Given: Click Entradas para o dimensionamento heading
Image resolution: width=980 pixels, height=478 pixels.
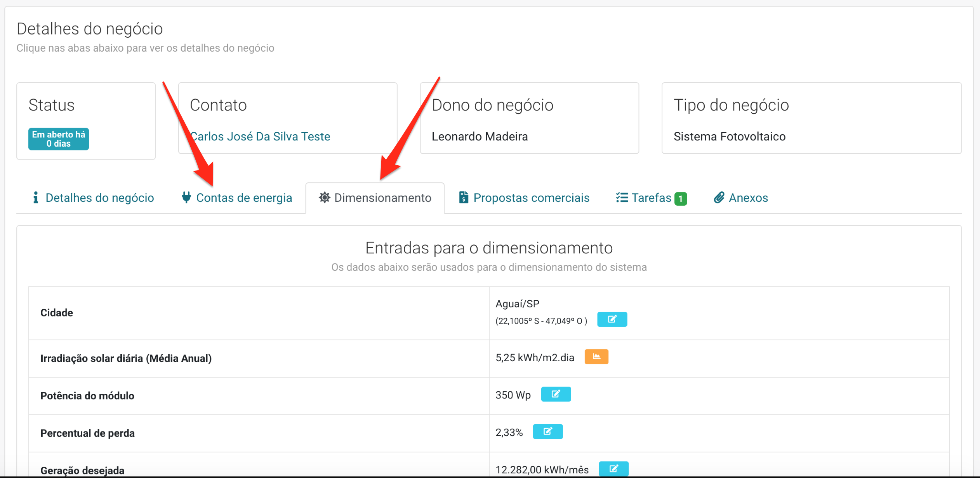Looking at the screenshot, I should [489, 248].
